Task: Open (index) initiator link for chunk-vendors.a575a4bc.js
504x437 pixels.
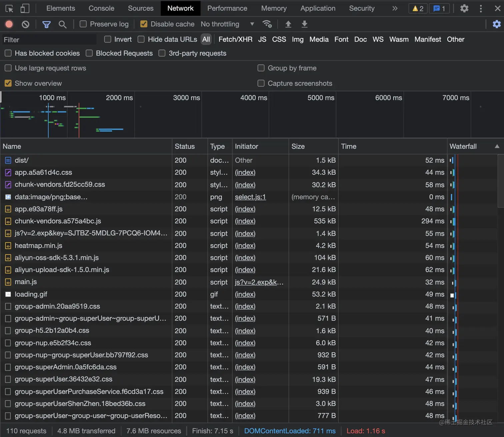Action: (245, 221)
